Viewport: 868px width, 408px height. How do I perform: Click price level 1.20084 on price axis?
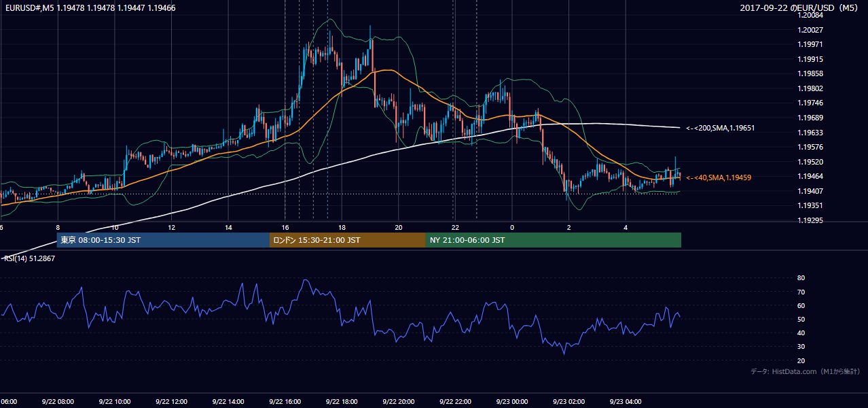pos(811,15)
